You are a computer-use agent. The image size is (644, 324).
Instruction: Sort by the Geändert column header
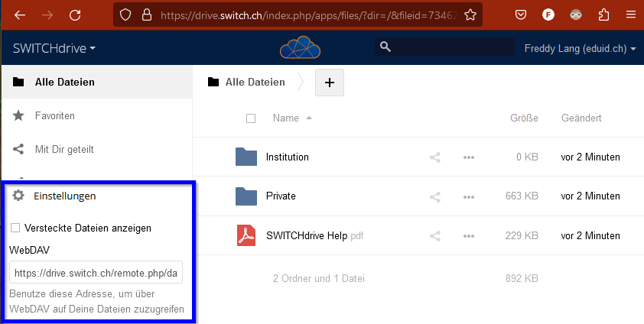pyautogui.click(x=581, y=118)
